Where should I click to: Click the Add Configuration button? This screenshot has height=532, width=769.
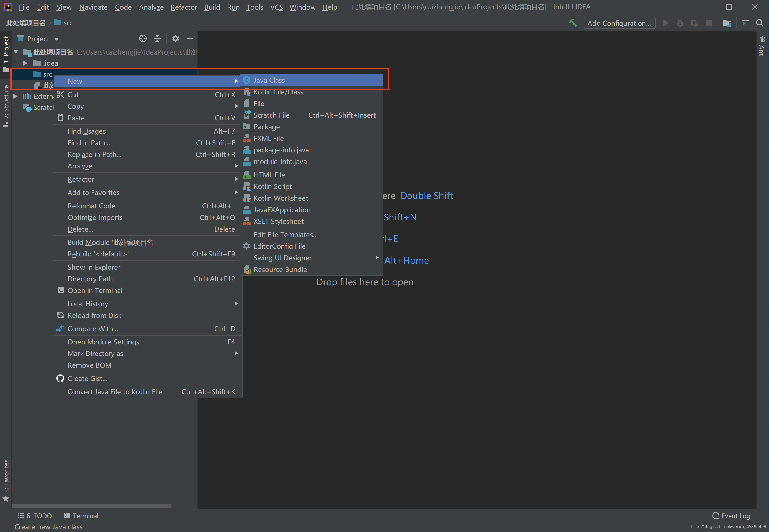coord(619,23)
